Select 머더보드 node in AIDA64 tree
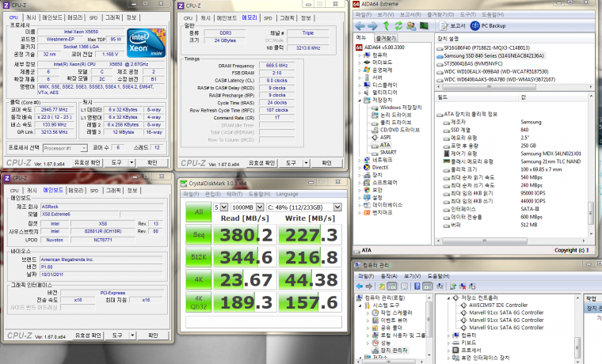 click(x=382, y=63)
